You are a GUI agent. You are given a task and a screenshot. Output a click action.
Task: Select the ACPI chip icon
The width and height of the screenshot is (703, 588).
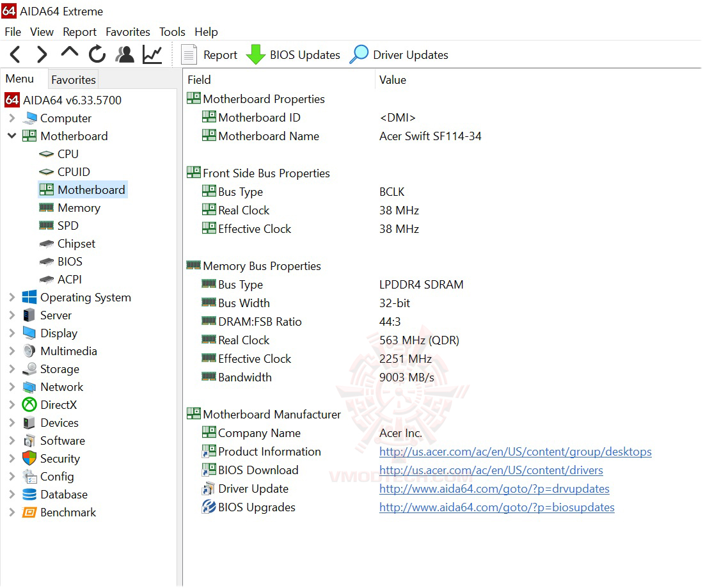[x=46, y=280]
